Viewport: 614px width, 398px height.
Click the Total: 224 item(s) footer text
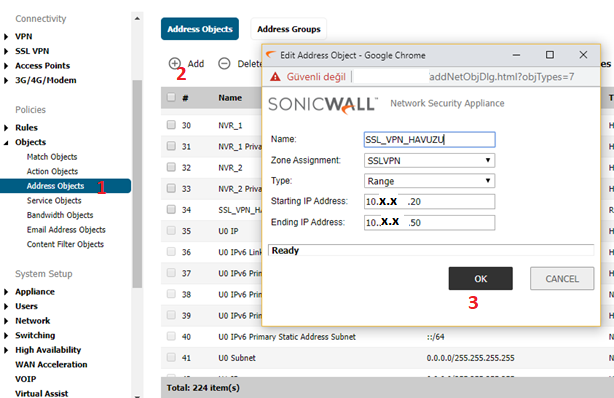(203, 388)
